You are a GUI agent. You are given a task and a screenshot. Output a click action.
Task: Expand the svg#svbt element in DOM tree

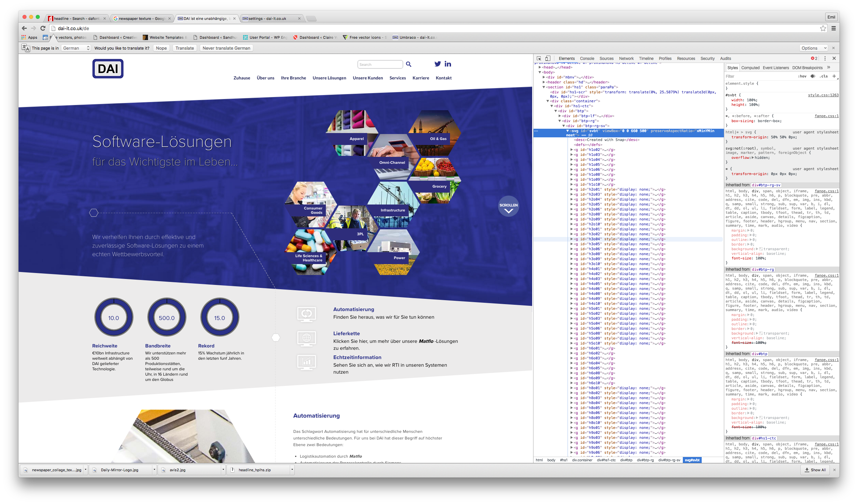(567, 131)
